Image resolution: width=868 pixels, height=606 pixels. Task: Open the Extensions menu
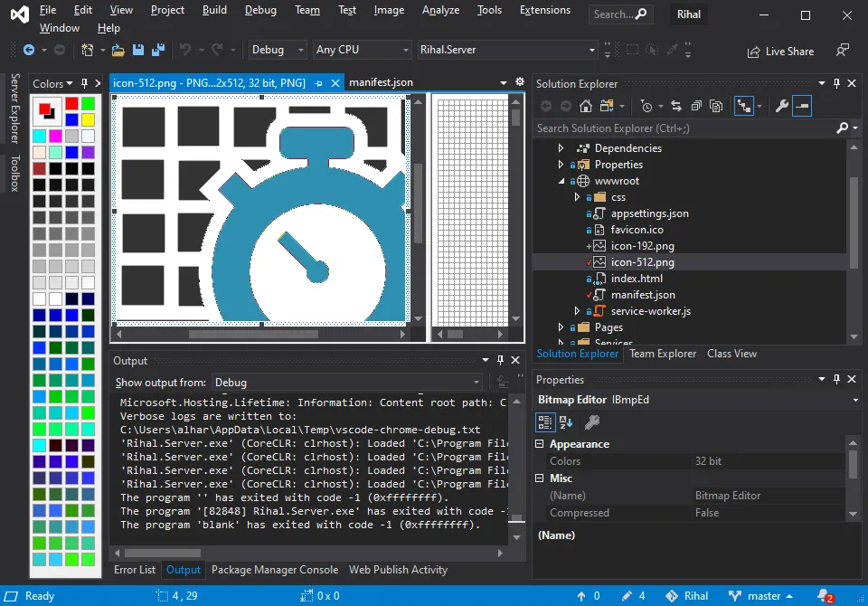[x=544, y=10]
